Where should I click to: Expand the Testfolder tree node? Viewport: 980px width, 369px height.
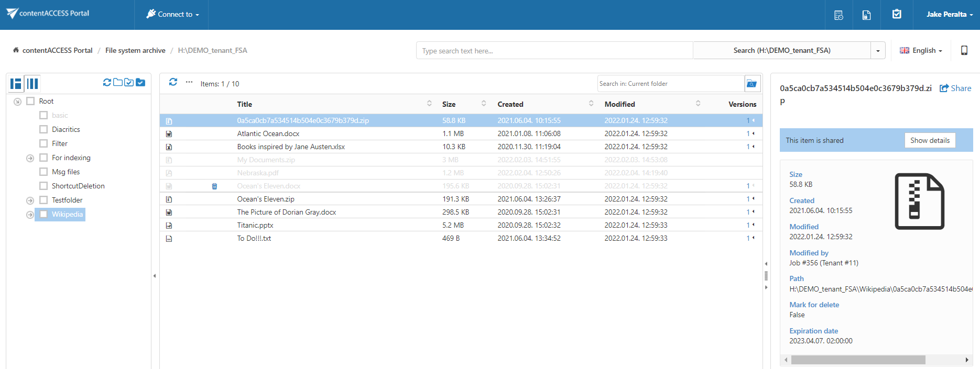(30, 200)
